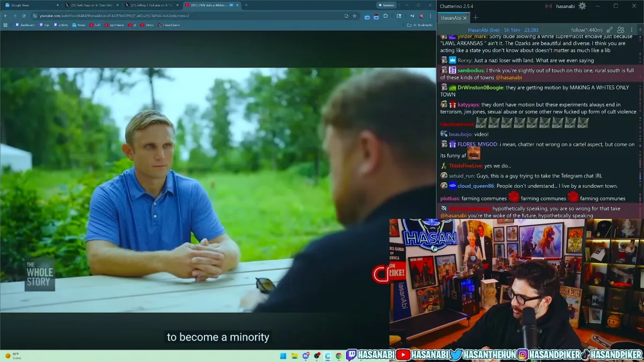Select the HasanAbi tab in Chatterino
Screen dimensions: 644x362
click(x=451, y=17)
